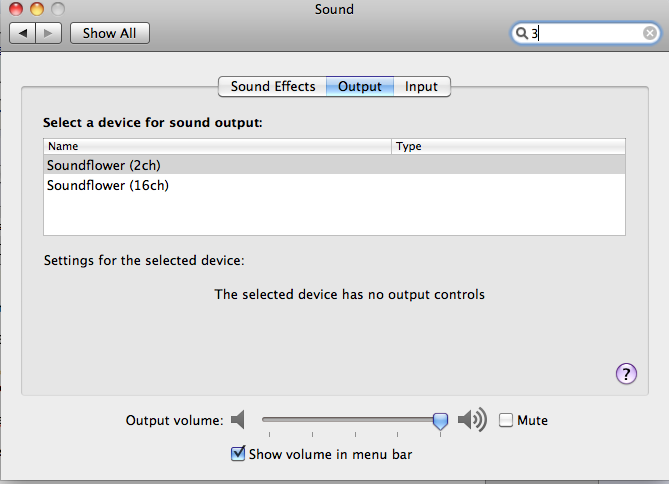Click the magnifying glass search icon
669x484 pixels.
coord(521,33)
